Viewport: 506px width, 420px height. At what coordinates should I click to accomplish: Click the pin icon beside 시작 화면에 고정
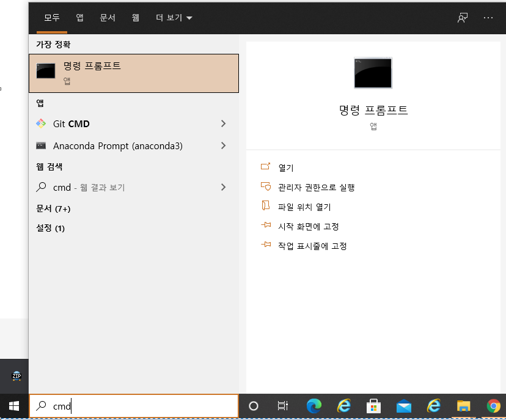[x=266, y=225]
